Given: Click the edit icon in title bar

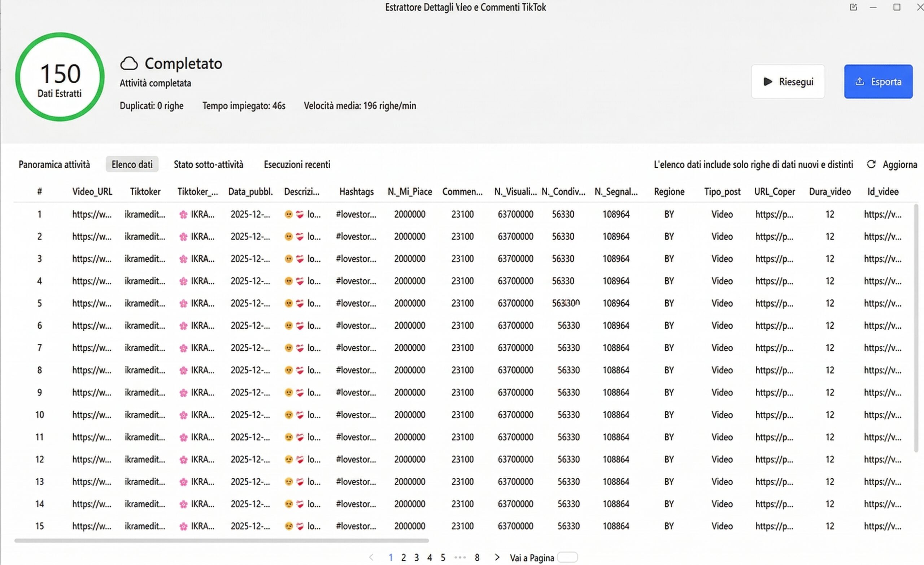Looking at the screenshot, I should [x=853, y=7].
